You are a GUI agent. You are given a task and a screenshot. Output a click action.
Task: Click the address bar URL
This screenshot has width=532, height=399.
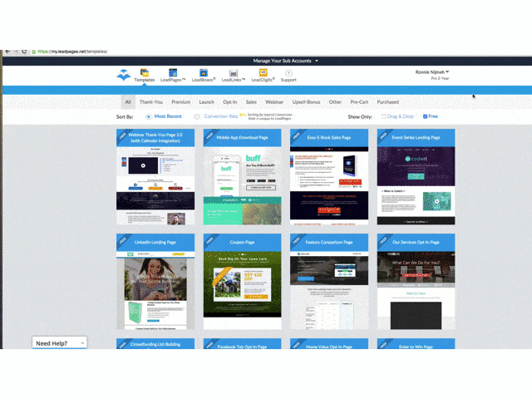click(72, 52)
